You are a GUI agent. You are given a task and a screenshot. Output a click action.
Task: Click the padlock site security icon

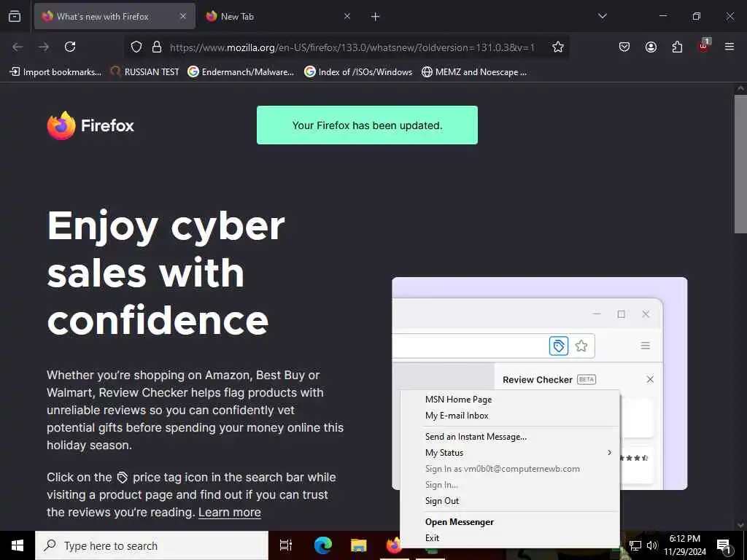[x=157, y=47]
